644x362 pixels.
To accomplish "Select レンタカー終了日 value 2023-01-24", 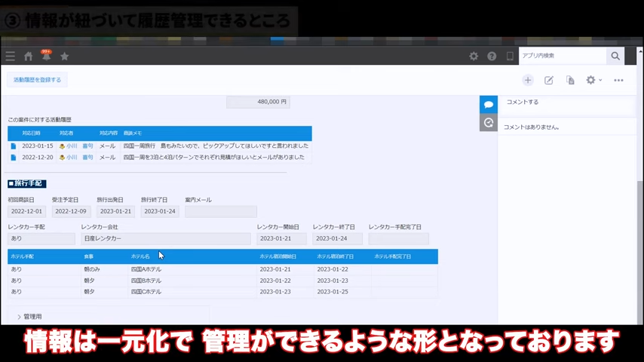I will click(337, 239).
